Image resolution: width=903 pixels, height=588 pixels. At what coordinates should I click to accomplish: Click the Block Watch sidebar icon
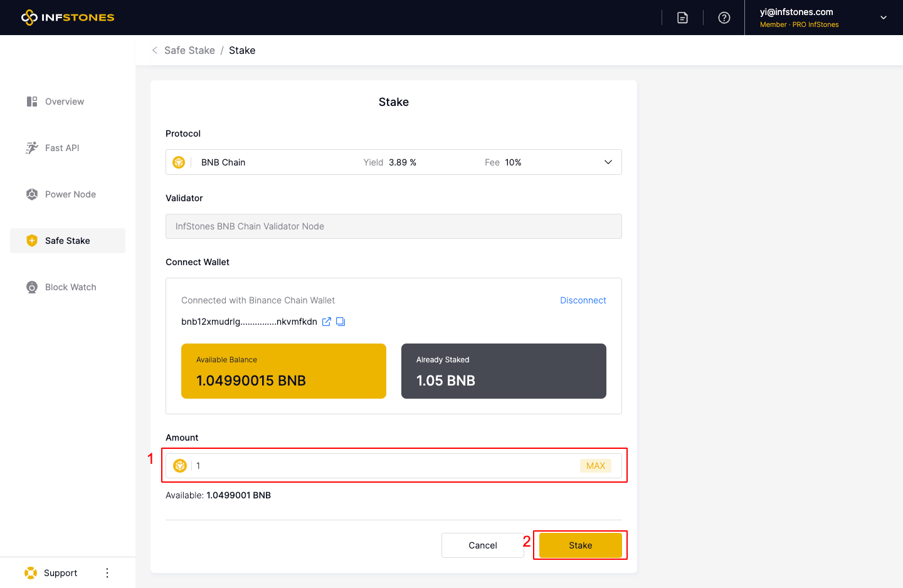32,287
